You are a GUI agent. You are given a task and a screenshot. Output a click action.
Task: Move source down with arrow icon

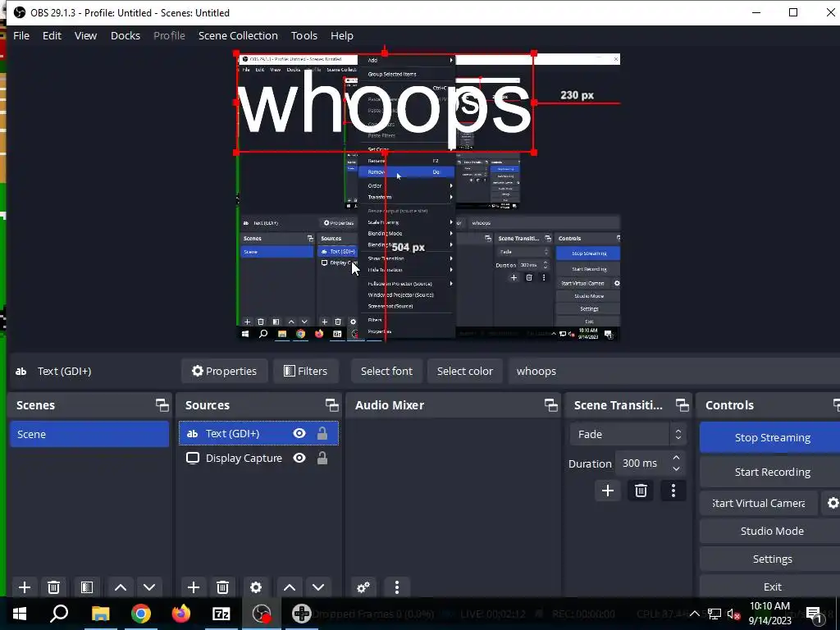point(318,587)
